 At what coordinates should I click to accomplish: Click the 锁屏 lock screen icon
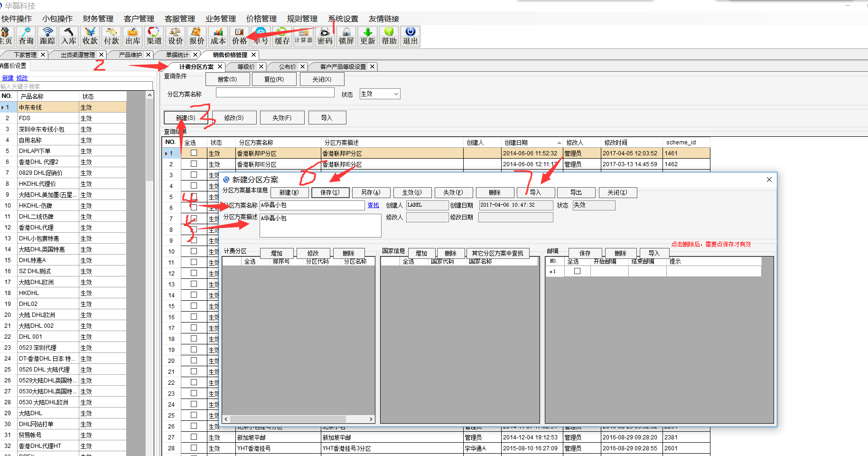tap(346, 36)
